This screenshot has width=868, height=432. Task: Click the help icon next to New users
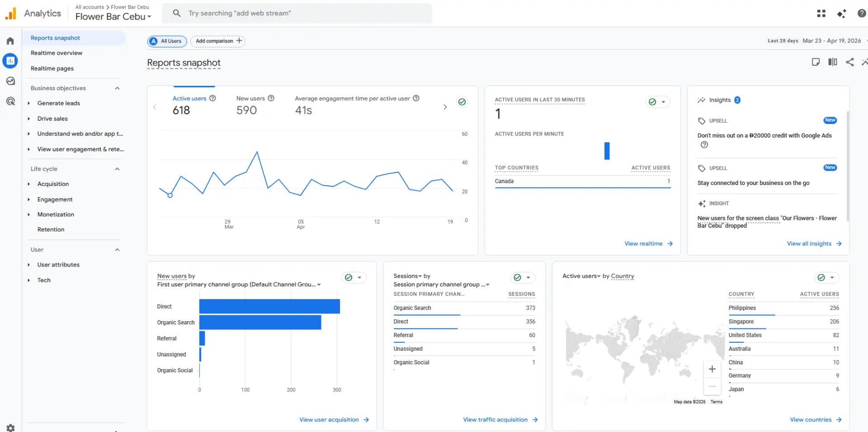click(x=271, y=98)
